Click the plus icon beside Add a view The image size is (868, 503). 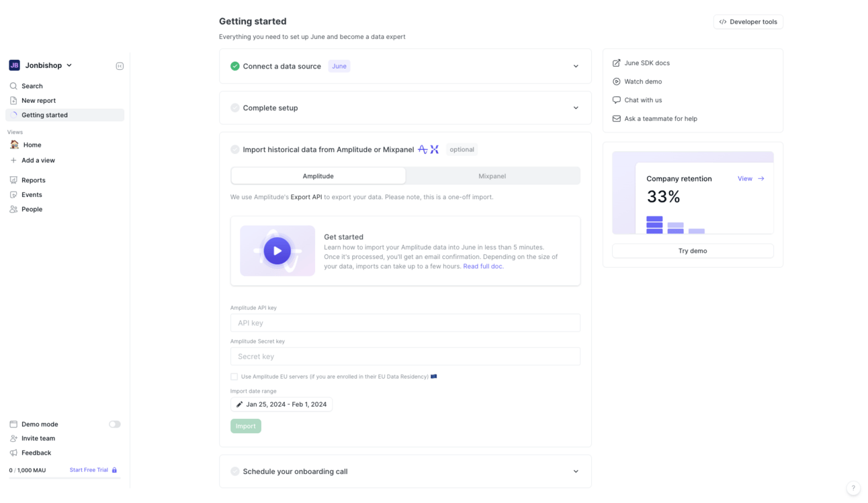click(13, 160)
